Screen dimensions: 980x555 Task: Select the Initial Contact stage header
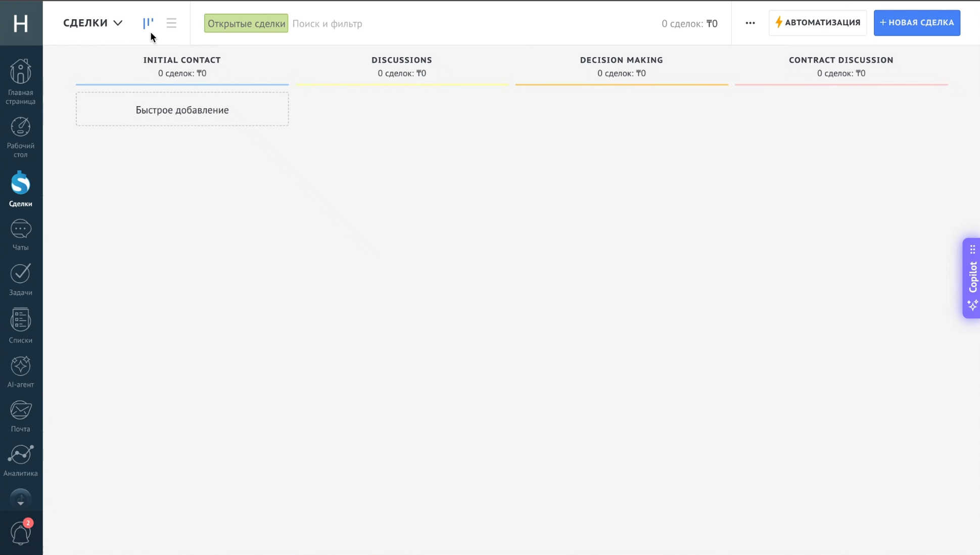pyautogui.click(x=182, y=60)
